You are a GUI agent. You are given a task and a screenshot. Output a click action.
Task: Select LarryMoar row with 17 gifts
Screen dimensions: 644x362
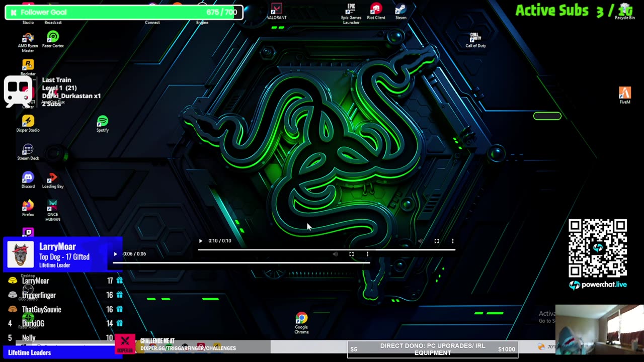point(65,281)
